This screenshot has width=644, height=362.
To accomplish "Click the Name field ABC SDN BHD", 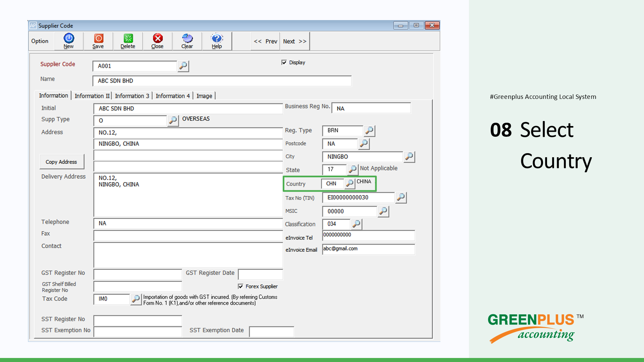I will (x=222, y=81).
